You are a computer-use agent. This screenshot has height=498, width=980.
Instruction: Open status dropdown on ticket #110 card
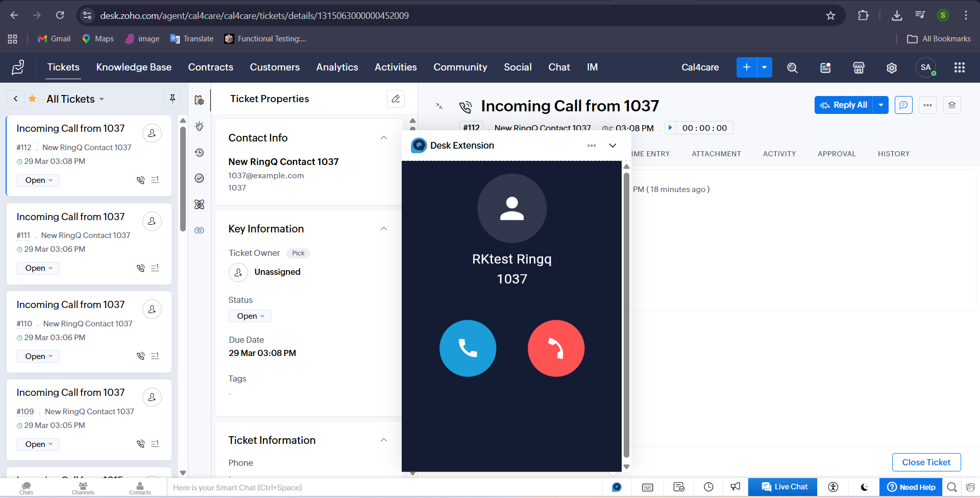point(38,357)
